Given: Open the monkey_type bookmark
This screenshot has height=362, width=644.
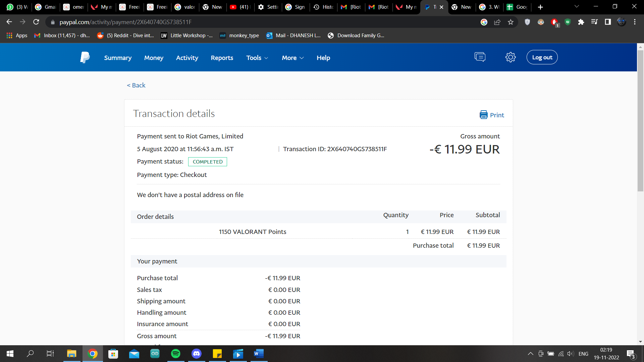Looking at the screenshot, I should (x=239, y=36).
